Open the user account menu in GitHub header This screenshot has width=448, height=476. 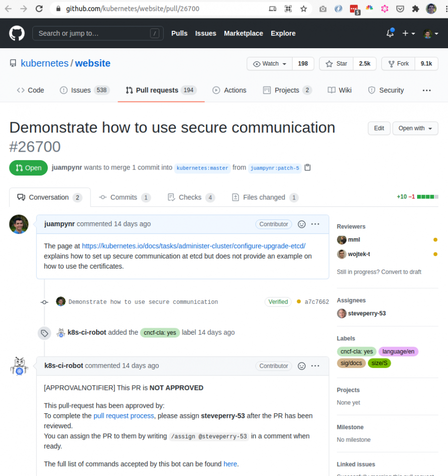[x=431, y=33]
